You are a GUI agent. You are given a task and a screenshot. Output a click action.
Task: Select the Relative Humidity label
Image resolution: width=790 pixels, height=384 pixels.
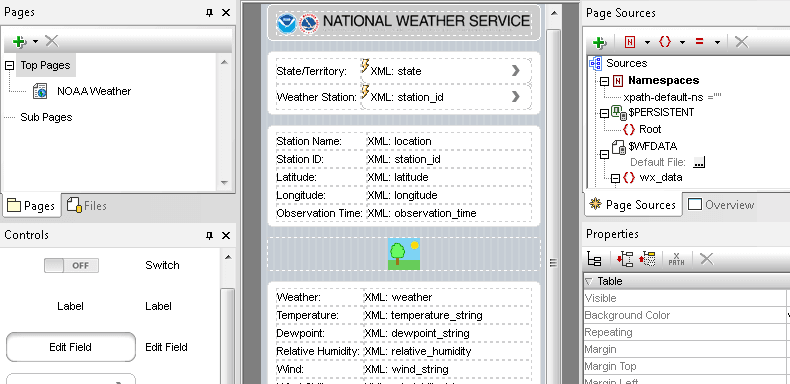(318, 351)
